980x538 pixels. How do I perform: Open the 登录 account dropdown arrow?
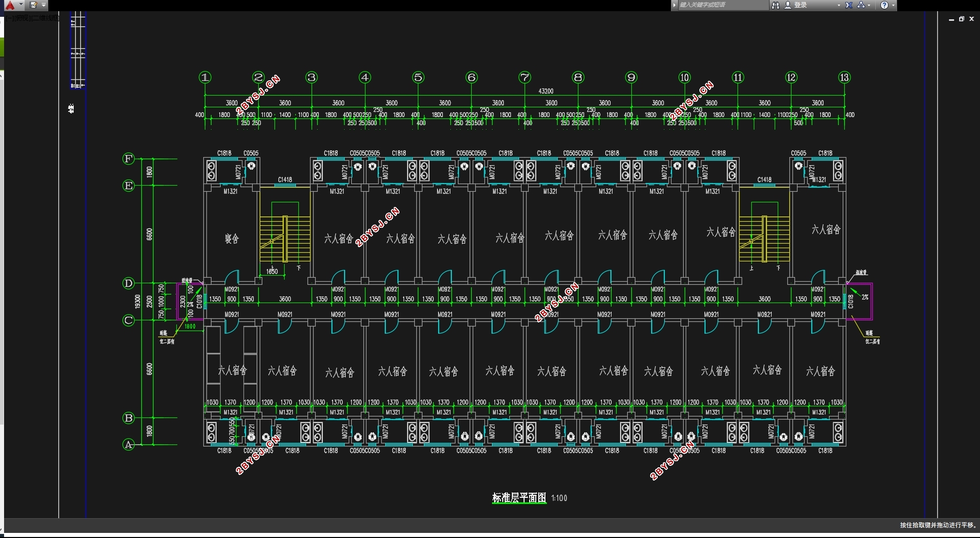coord(839,5)
